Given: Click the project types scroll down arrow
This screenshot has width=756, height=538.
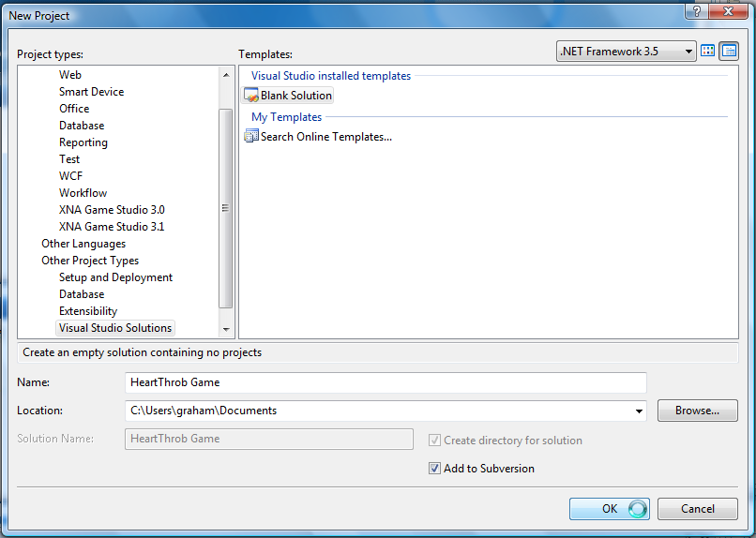Looking at the screenshot, I should pyautogui.click(x=226, y=329).
